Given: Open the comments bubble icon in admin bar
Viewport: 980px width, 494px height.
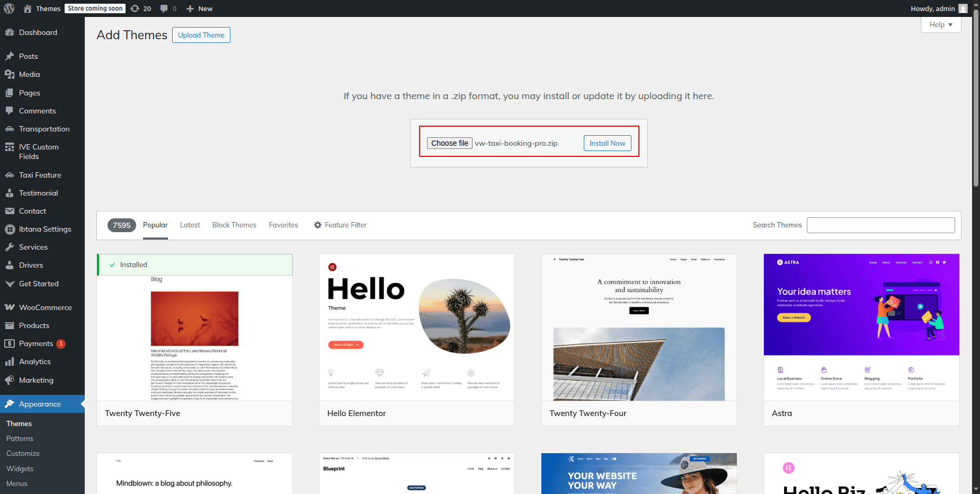Looking at the screenshot, I should (x=165, y=8).
